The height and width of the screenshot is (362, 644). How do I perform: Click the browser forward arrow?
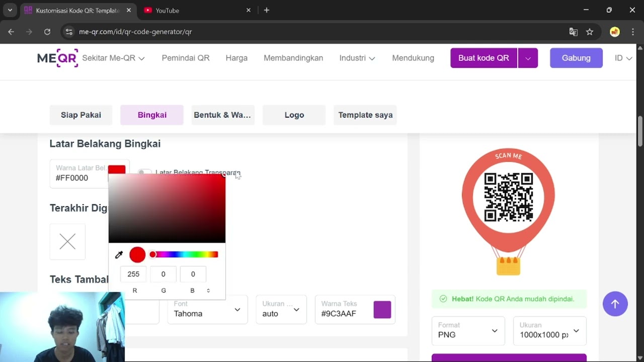pyautogui.click(x=29, y=32)
